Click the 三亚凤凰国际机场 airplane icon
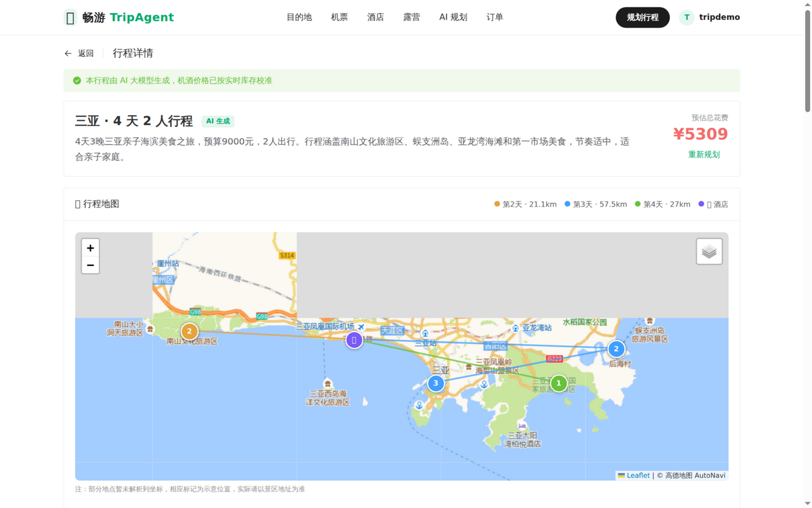This screenshot has height=508, width=812. tap(361, 327)
